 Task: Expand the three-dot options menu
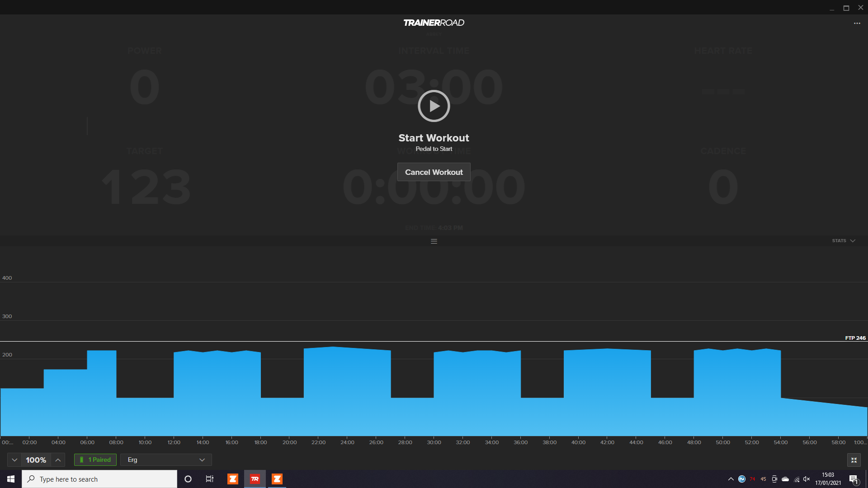[857, 23]
